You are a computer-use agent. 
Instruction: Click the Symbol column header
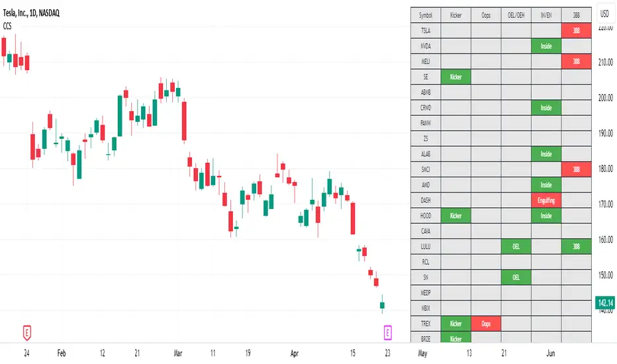[425, 15]
